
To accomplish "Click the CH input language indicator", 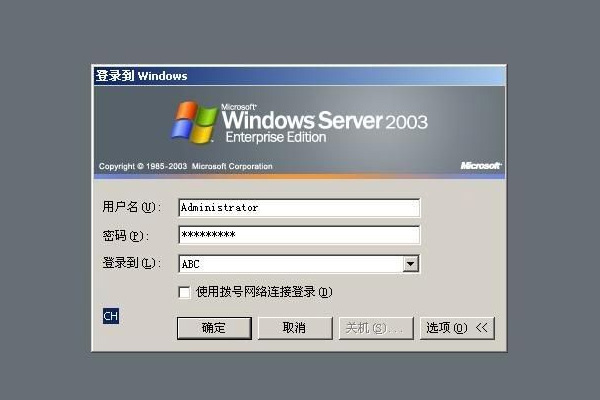I will (x=111, y=316).
